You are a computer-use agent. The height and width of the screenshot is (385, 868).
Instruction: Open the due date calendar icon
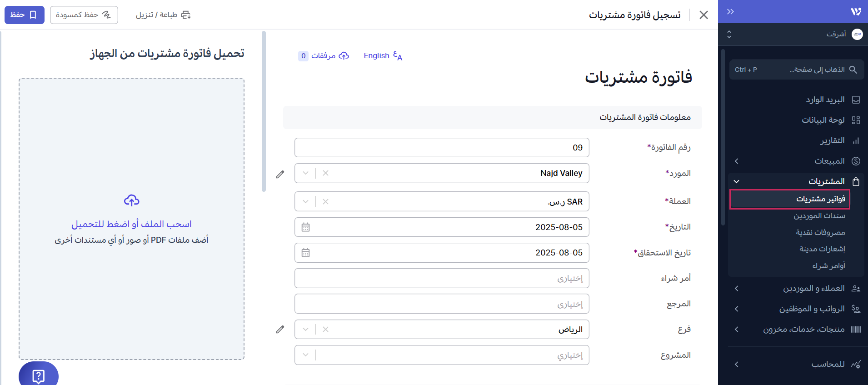[305, 253]
